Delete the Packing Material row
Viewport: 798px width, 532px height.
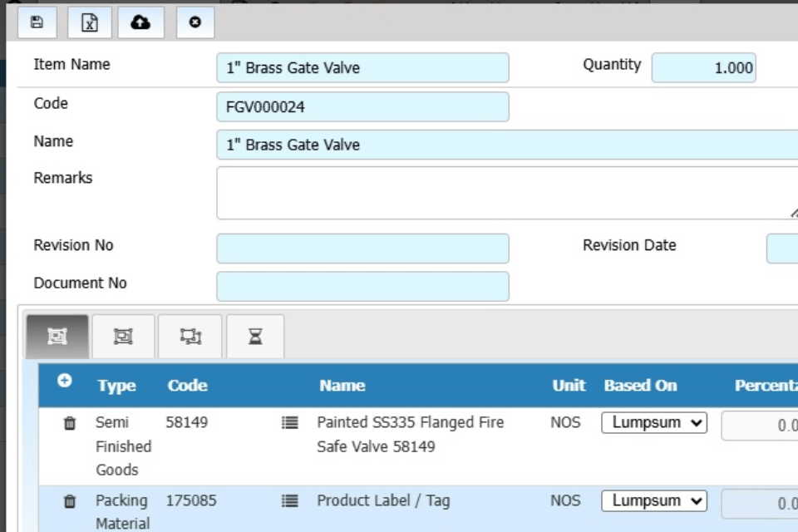[x=70, y=501]
